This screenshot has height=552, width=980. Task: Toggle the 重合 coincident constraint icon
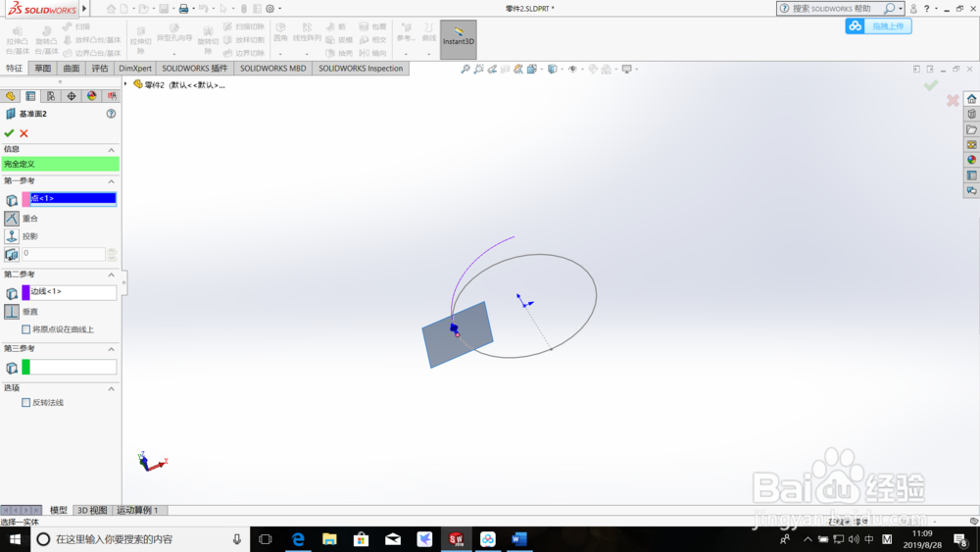pyautogui.click(x=11, y=219)
